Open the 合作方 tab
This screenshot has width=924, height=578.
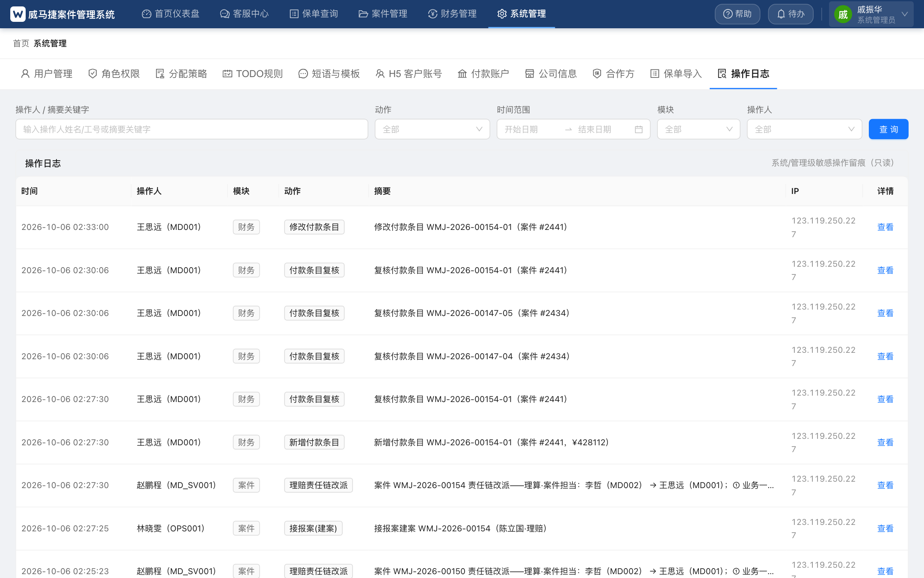tap(613, 74)
